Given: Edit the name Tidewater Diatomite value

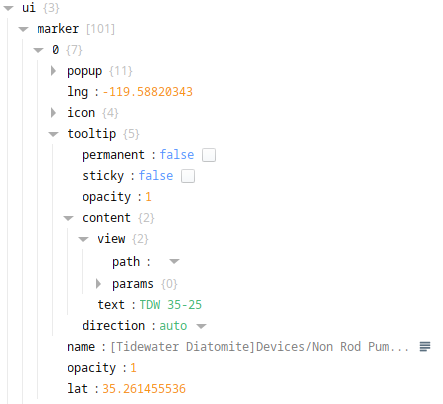Looking at the screenshot, I should pos(260,347).
